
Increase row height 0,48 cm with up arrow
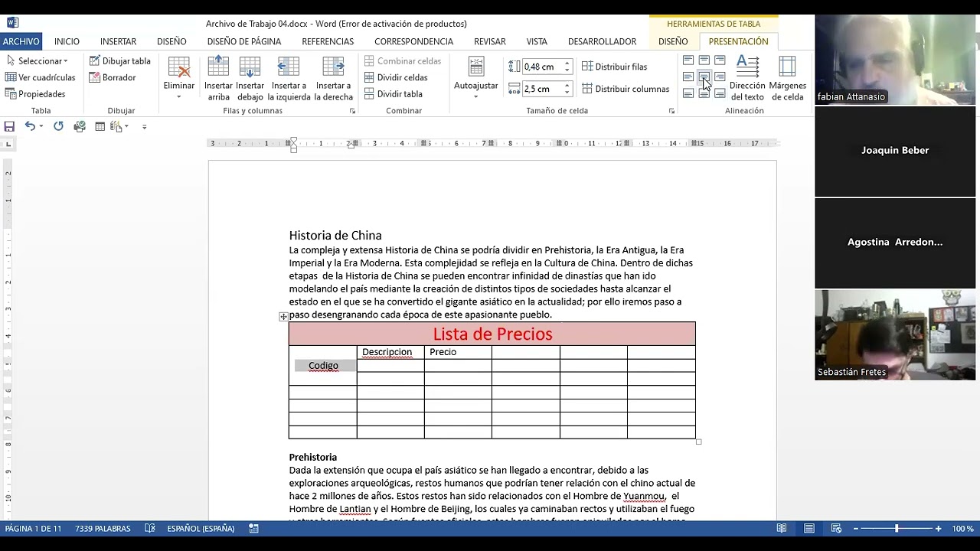pyautogui.click(x=567, y=64)
